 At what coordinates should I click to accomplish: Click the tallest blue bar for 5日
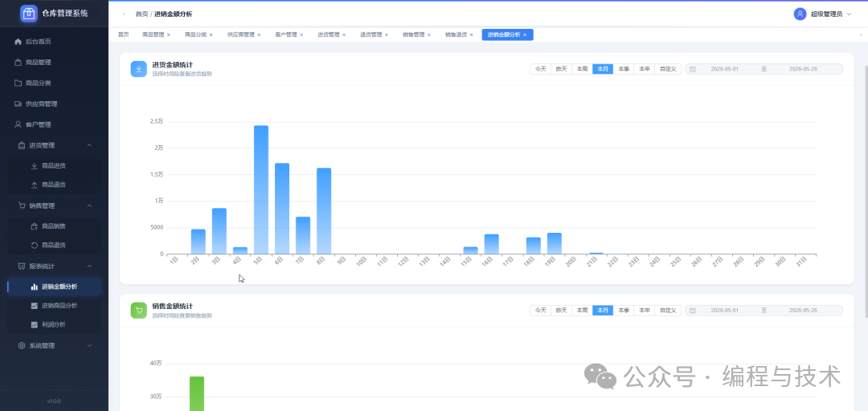click(x=261, y=189)
